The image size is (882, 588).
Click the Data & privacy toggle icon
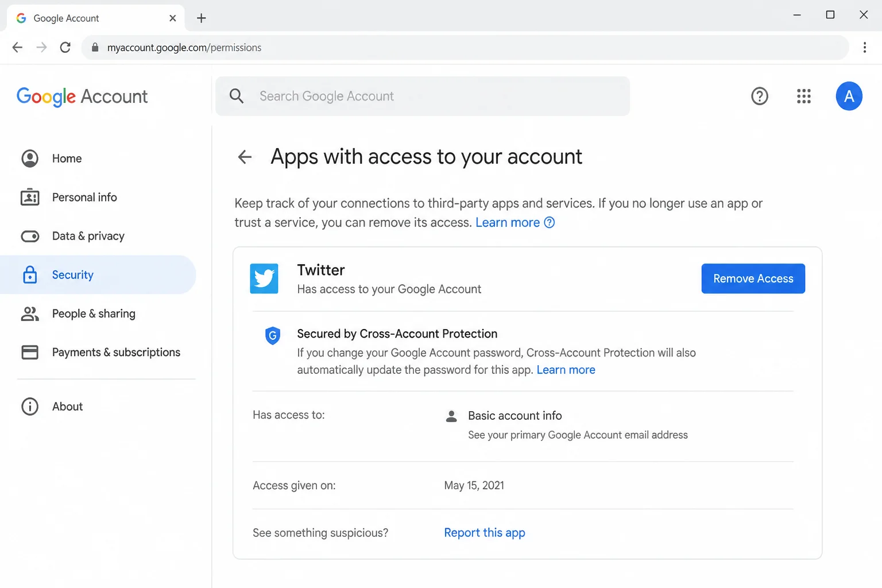pos(30,236)
